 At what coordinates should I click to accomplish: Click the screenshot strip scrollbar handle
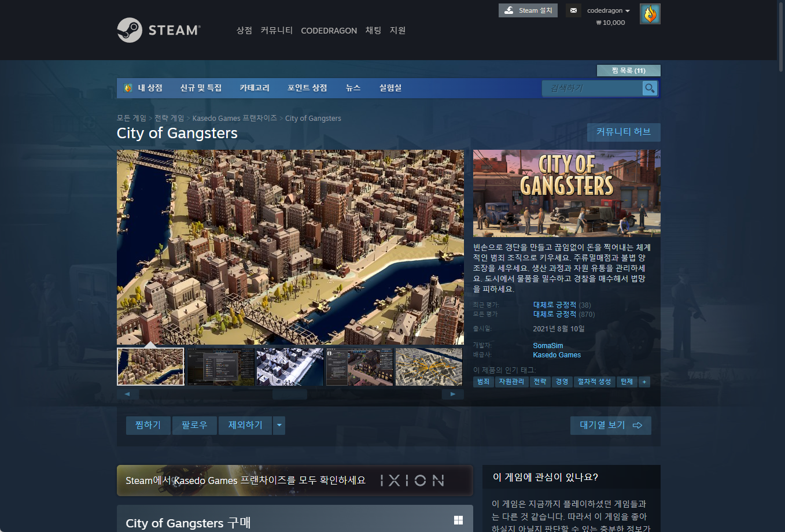290,394
